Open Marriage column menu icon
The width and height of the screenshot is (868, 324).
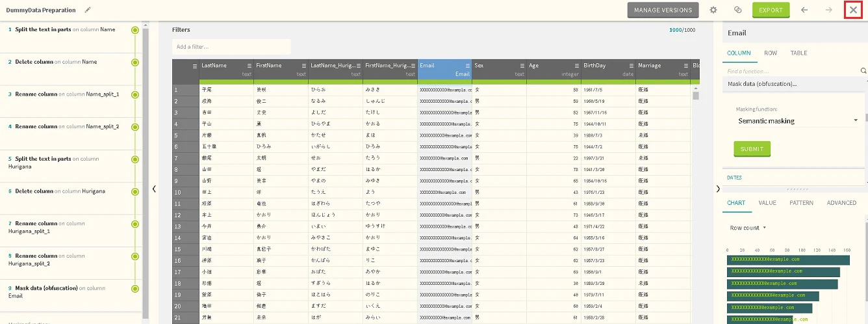pos(685,66)
